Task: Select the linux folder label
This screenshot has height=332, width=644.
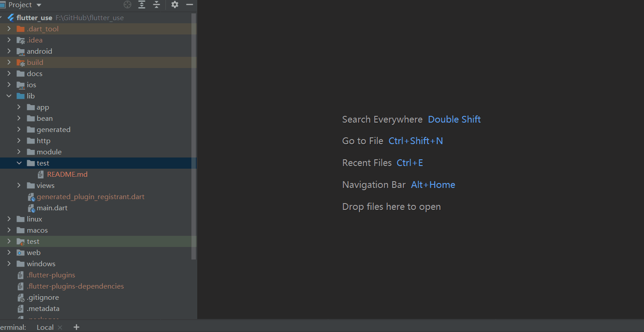Action: coord(34,219)
